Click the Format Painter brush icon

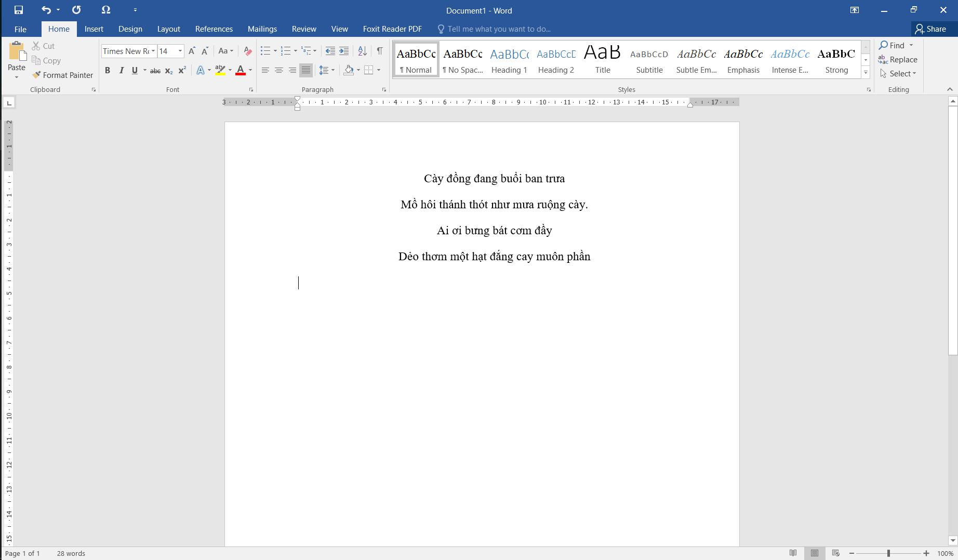[36, 75]
